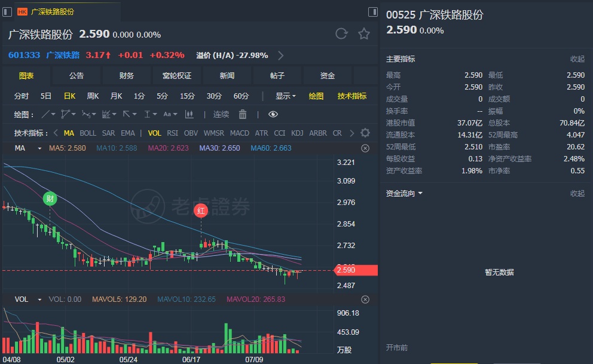Enable the EMA indicator
This screenshot has width=593, height=364.
[128, 133]
